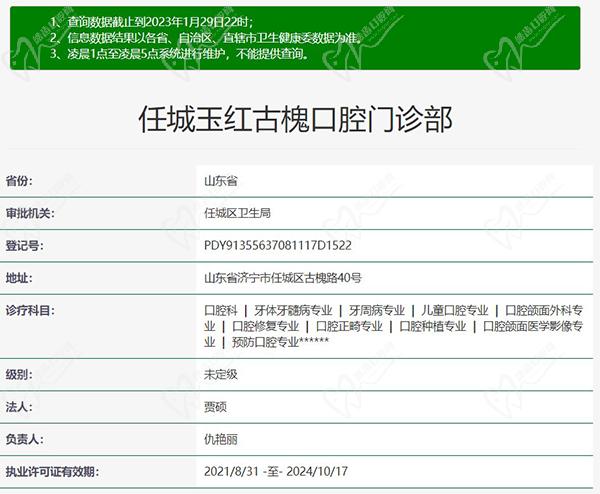Select the 级别 field label

[20, 374]
